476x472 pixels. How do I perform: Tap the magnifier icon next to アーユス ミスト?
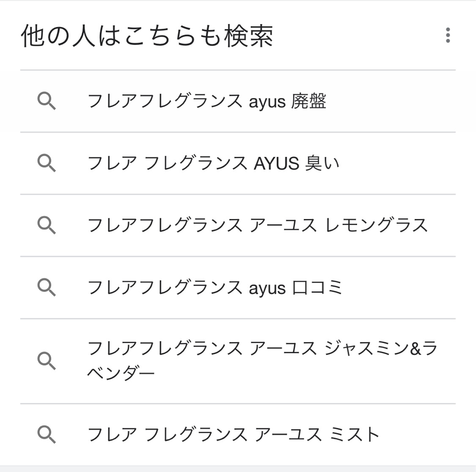(46, 434)
